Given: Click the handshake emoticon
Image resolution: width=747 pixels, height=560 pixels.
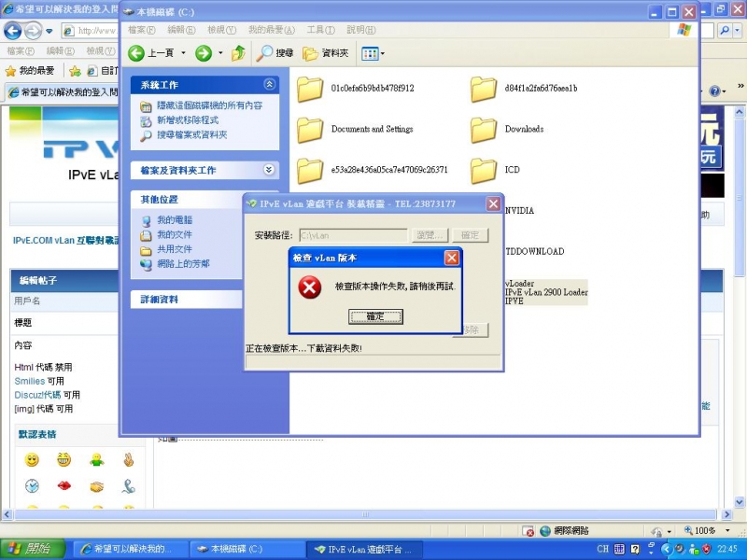Looking at the screenshot, I should [x=97, y=486].
